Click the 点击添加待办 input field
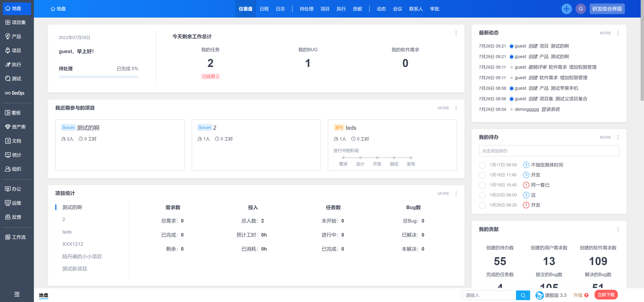The height and width of the screenshot is (302, 644). coord(549,151)
